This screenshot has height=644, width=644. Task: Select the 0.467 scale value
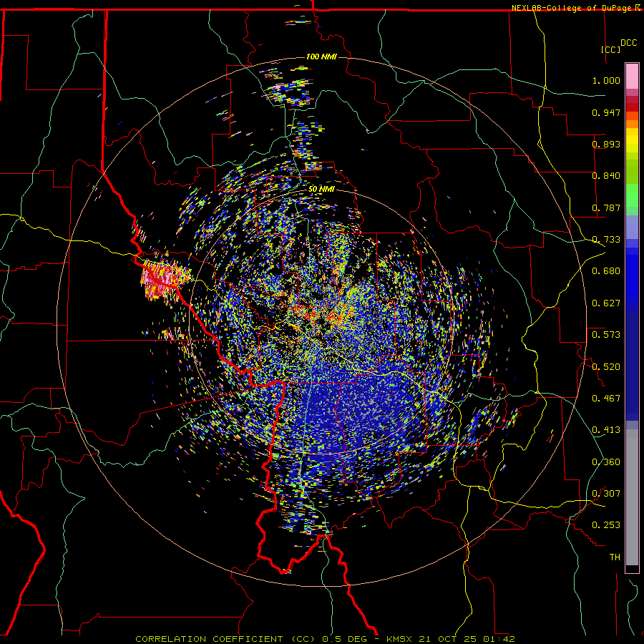point(606,399)
